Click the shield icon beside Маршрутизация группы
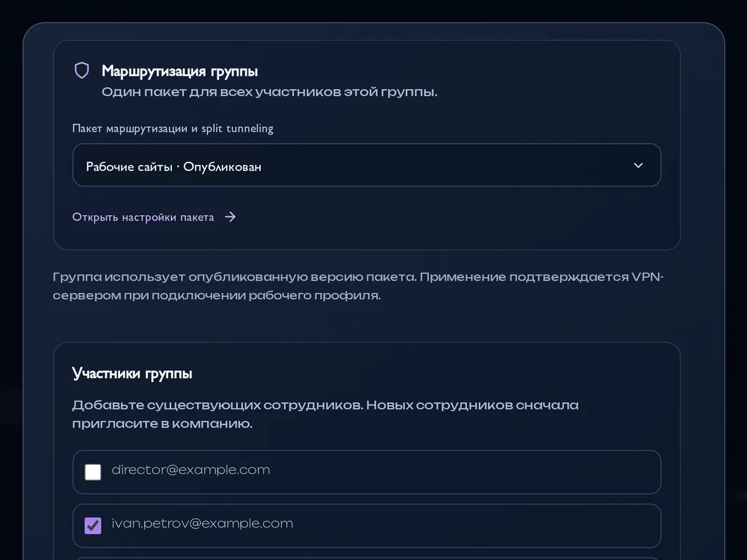This screenshot has height=560, width=747. (x=82, y=70)
